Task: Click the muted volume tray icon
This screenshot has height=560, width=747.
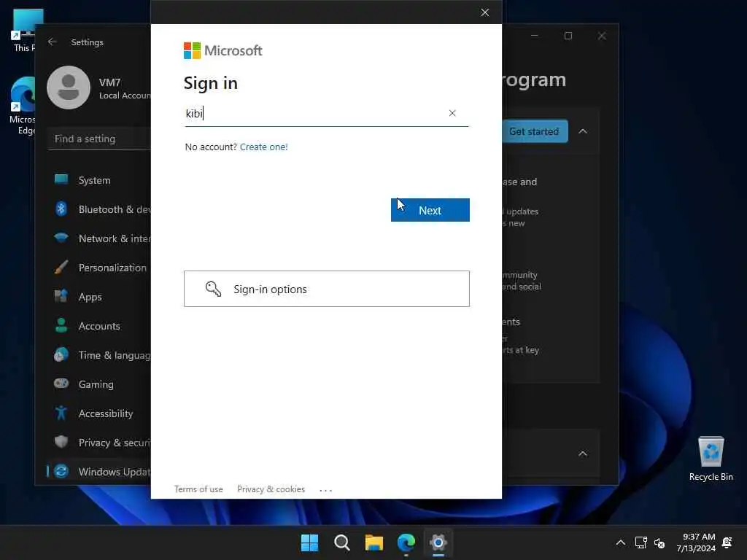Action: (659, 542)
